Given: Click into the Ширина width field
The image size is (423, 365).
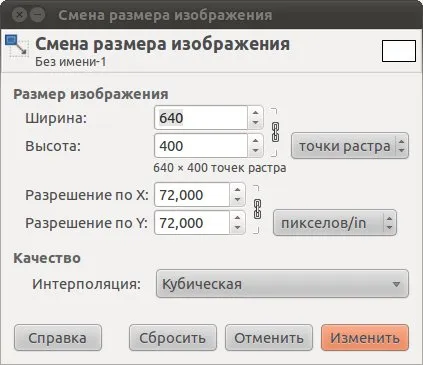Looking at the screenshot, I should point(201,118).
